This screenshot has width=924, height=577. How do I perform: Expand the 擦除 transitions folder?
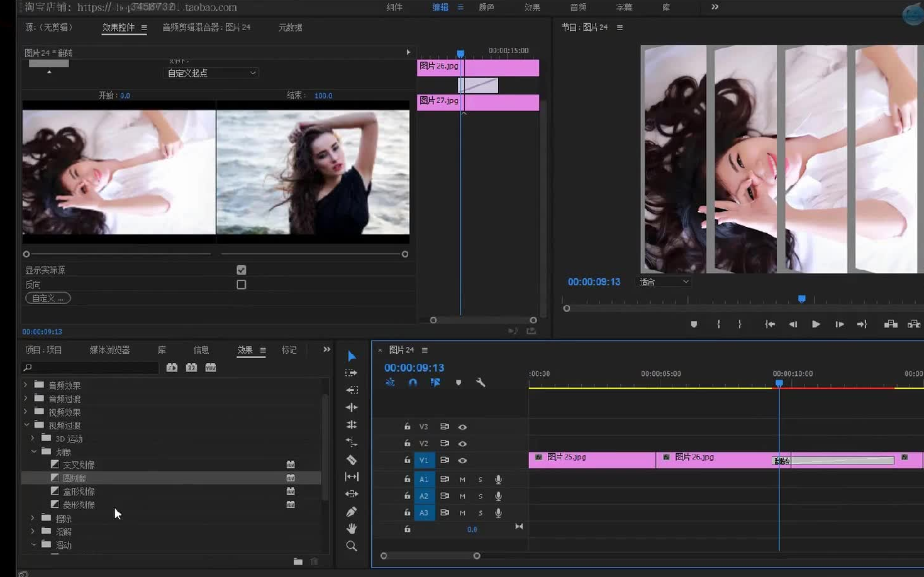tap(33, 519)
